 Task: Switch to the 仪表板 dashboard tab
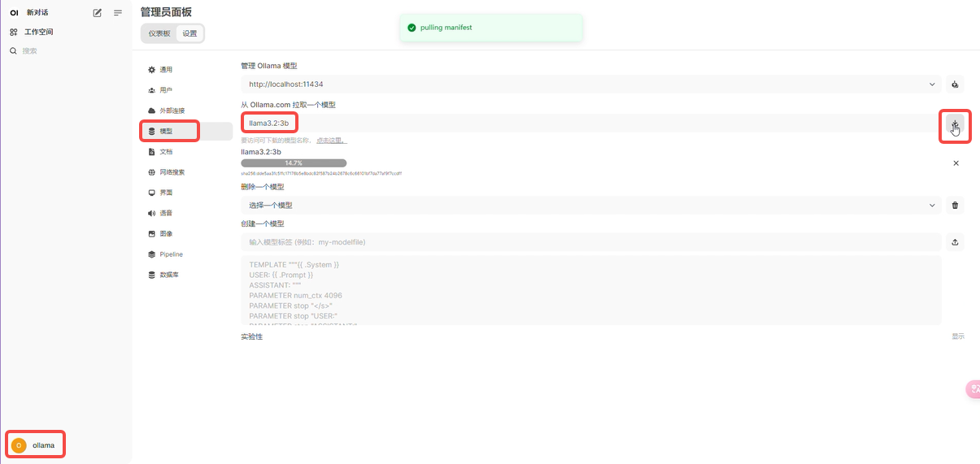pyautogui.click(x=159, y=33)
